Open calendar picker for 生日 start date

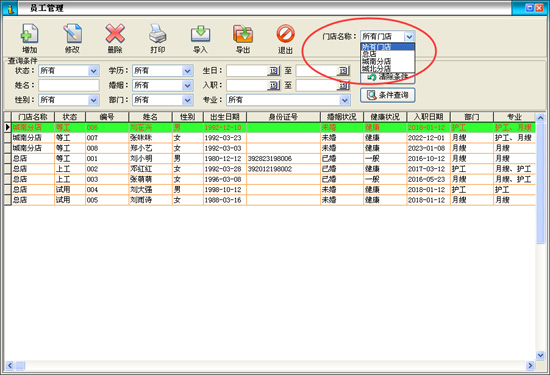274,71
